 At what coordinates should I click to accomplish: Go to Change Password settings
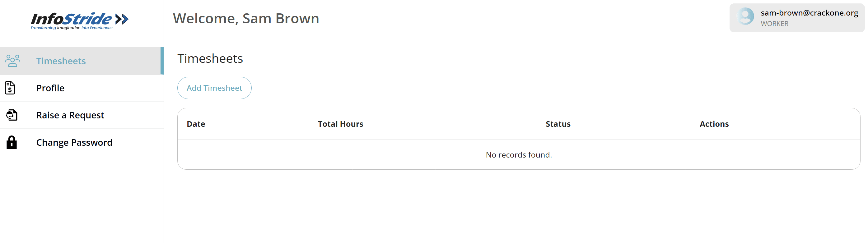[x=74, y=142]
